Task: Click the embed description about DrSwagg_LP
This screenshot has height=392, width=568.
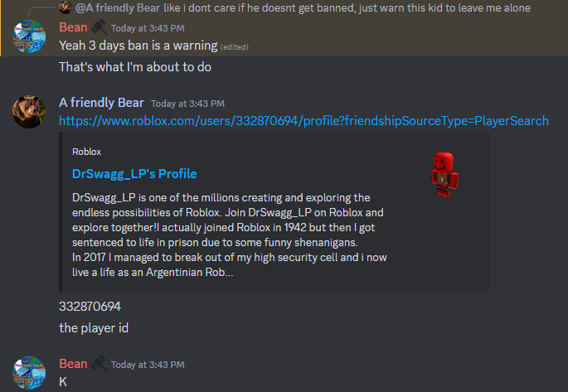Action: pos(230,235)
